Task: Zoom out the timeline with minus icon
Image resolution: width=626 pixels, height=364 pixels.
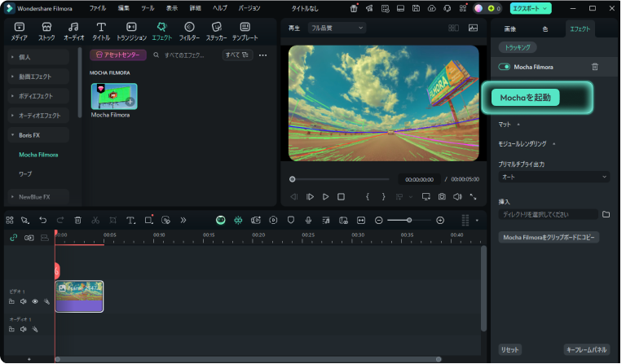Action: tap(378, 221)
